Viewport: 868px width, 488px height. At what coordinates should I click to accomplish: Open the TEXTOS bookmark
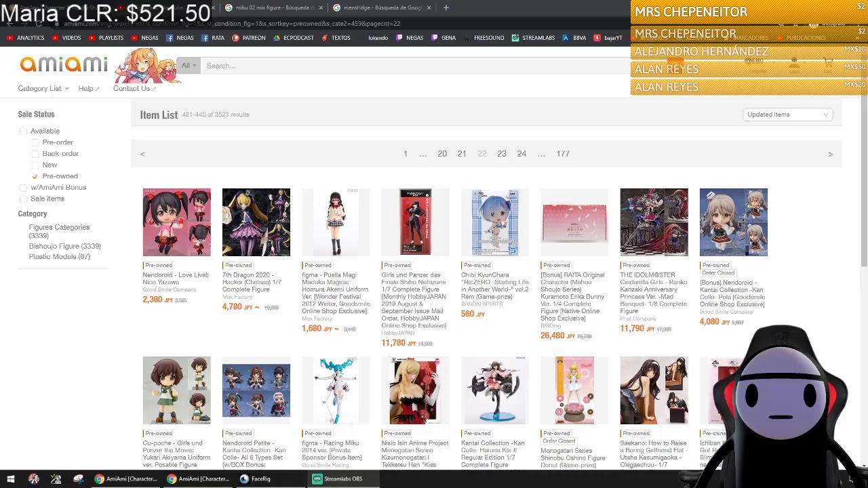pyautogui.click(x=336, y=38)
